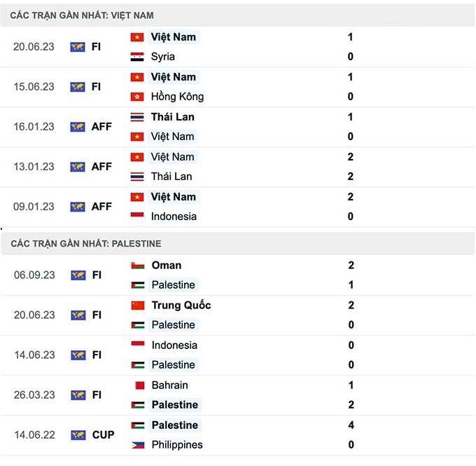
Task: Click Indonesia flag in 09.01.23 match
Action: tap(137, 217)
